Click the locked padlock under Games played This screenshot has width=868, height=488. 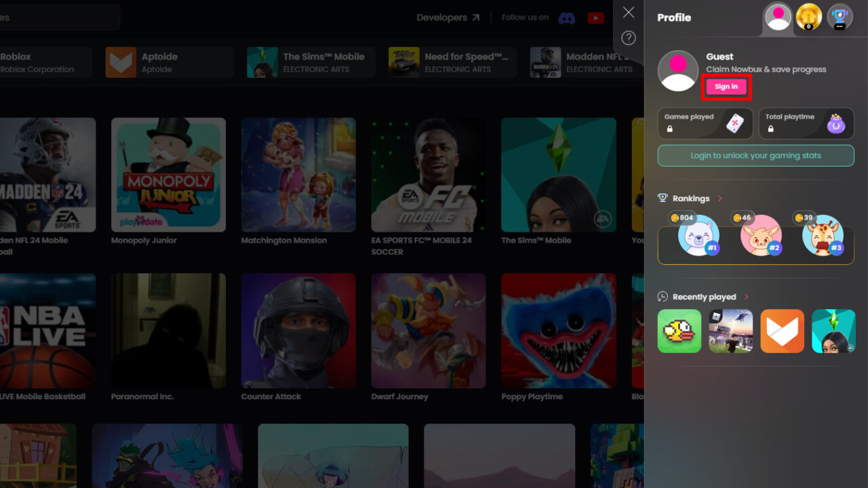(669, 129)
